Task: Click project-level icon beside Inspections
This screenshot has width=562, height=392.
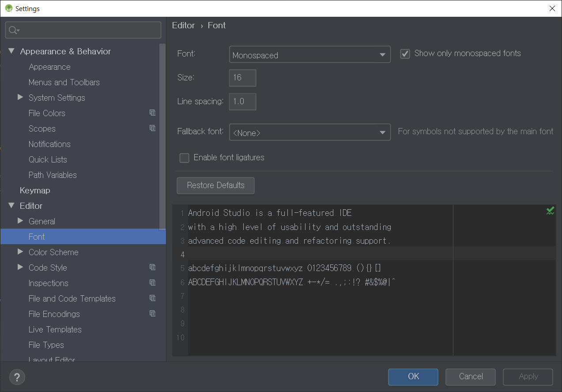Action: tap(152, 283)
